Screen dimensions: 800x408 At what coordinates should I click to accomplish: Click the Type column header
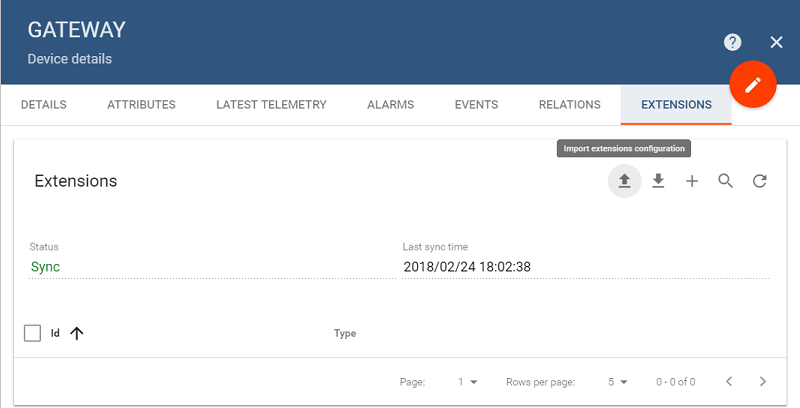tap(345, 333)
